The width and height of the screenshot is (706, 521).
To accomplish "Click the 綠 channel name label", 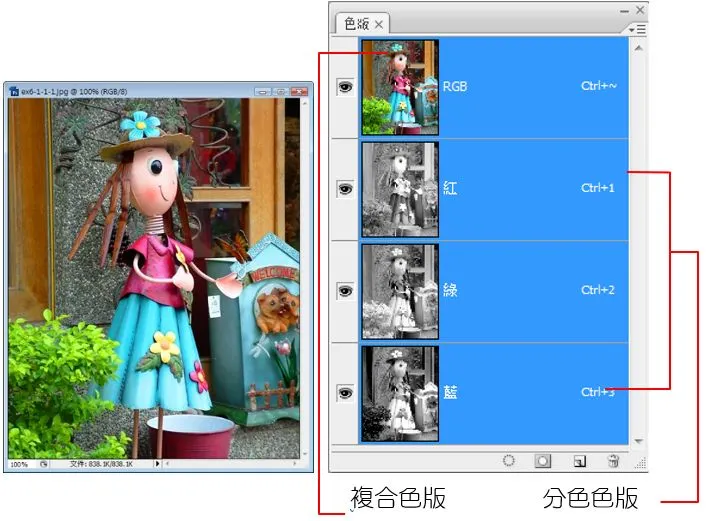I will pyautogui.click(x=450, y=290).
